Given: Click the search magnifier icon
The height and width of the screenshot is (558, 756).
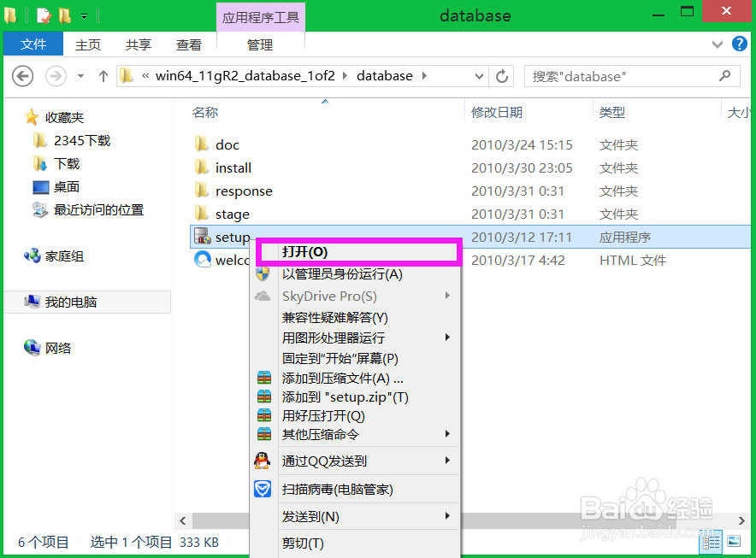Looking at the screenshot, I should tap(724, 76).
